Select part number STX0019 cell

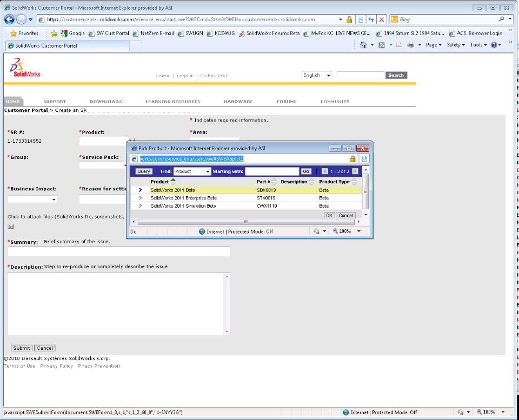266,198
